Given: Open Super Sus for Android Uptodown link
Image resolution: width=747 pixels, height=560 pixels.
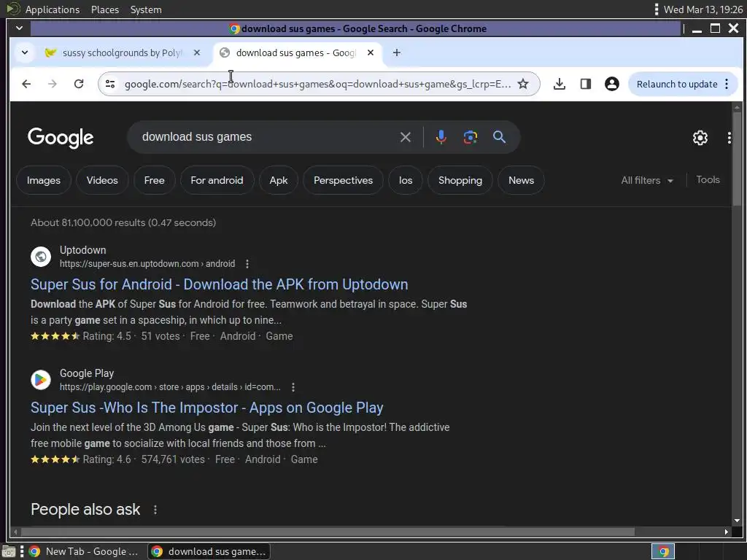Looking at the screenshot, I should pos(219,284).
